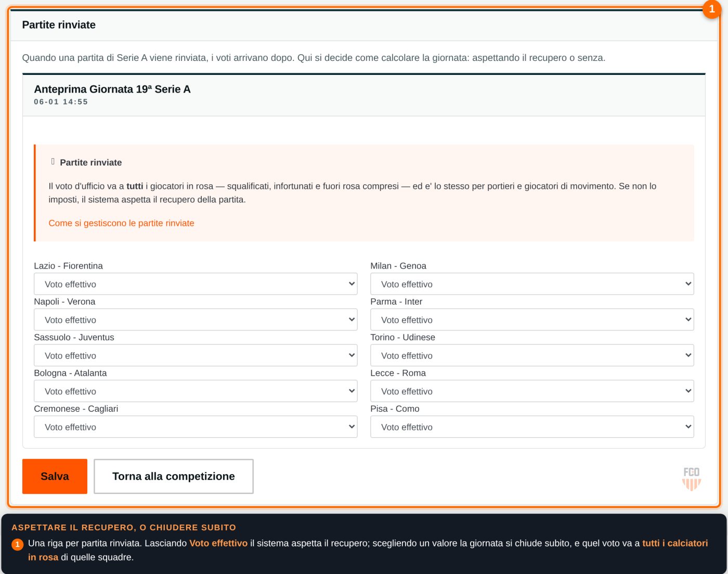Click the 'Milan - Genoa' match label
The height and width of the screenshot is (574, 728).
398,266
